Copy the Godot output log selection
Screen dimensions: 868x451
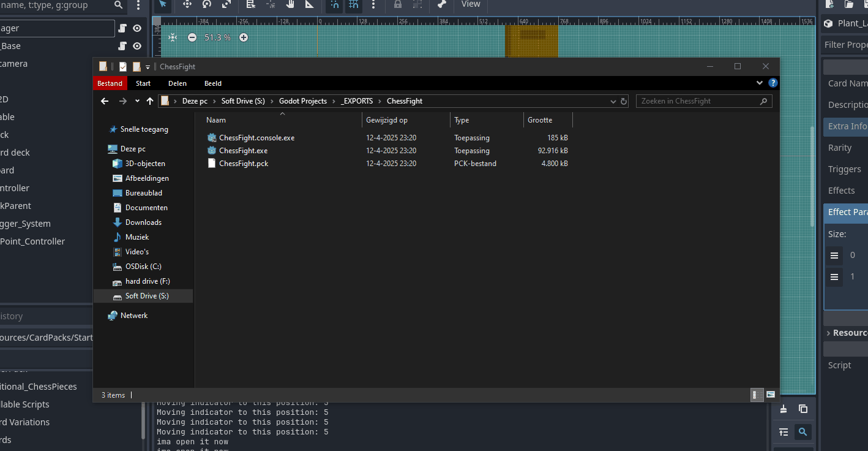click(803, 409)
